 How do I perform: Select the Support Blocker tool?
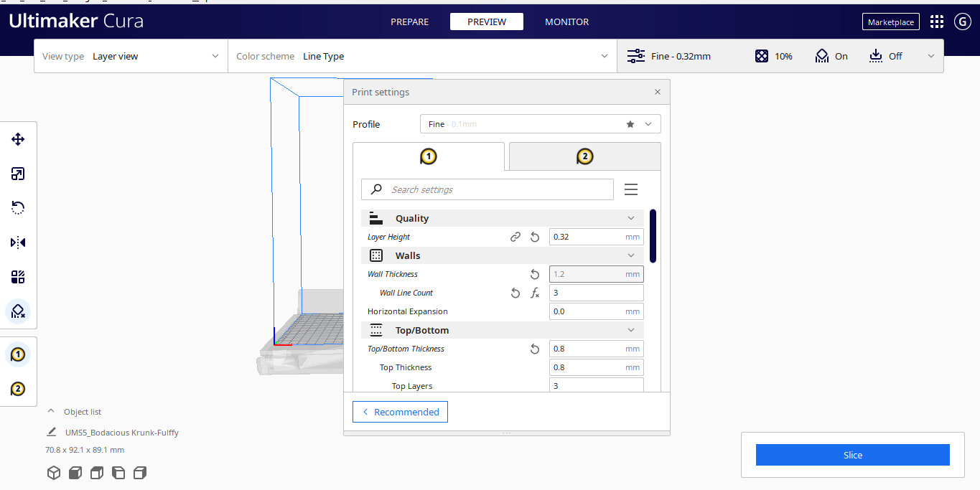tap(18, 311)
